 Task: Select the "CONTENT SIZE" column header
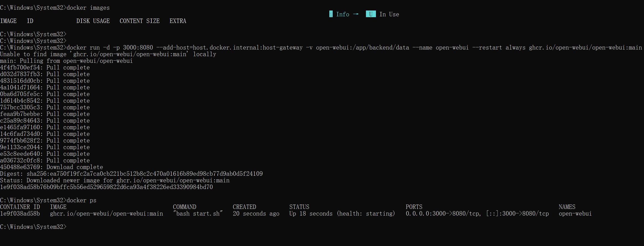tap(140, 21)
